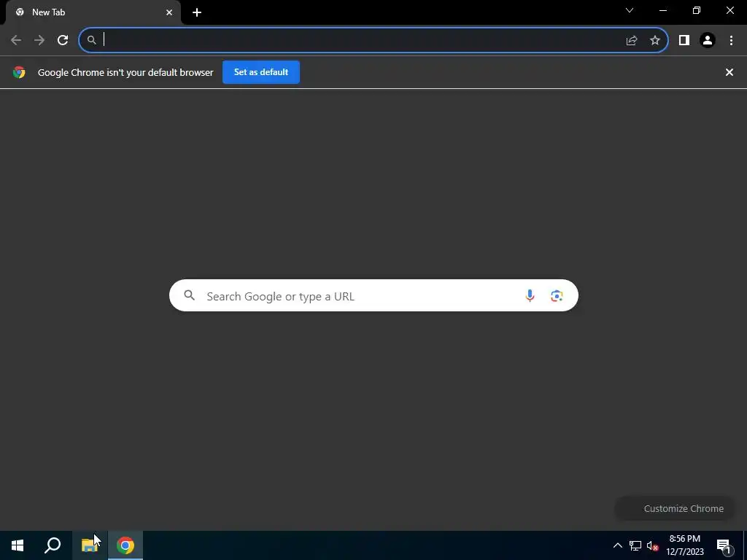Search by image with Google Lens icon

click(557, 296)
